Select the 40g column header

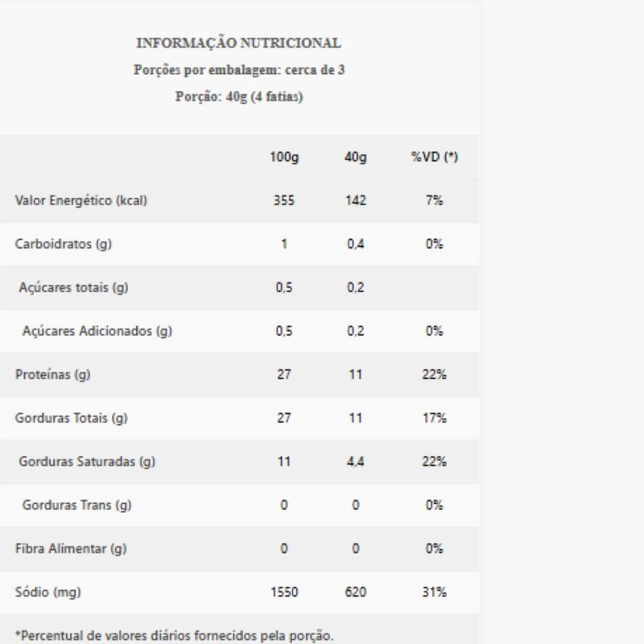click(x=355, y=158)
